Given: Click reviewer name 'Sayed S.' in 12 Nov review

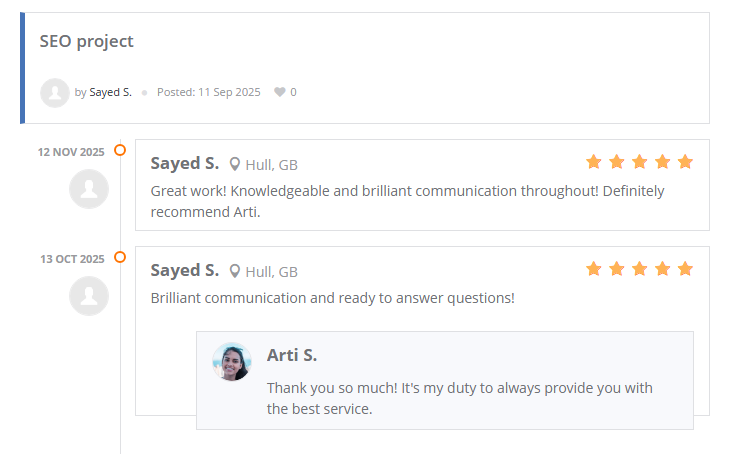Looking at the screenshot, I should (x=184, y=163).
